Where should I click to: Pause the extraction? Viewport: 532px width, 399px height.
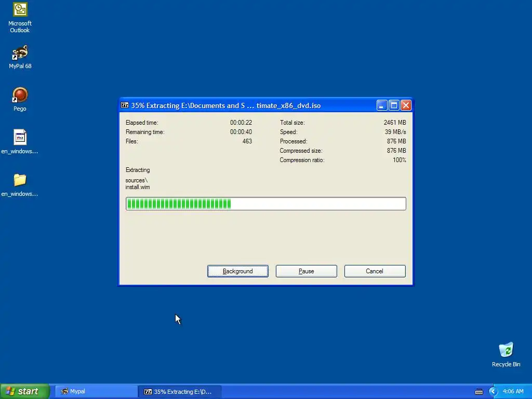tap(307, 271)
